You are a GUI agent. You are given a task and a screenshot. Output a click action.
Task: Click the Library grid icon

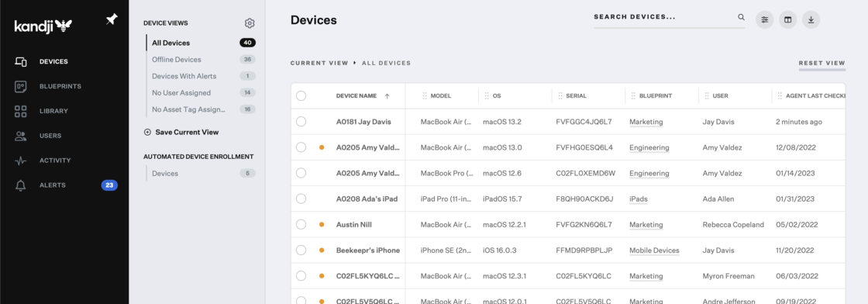20,112
